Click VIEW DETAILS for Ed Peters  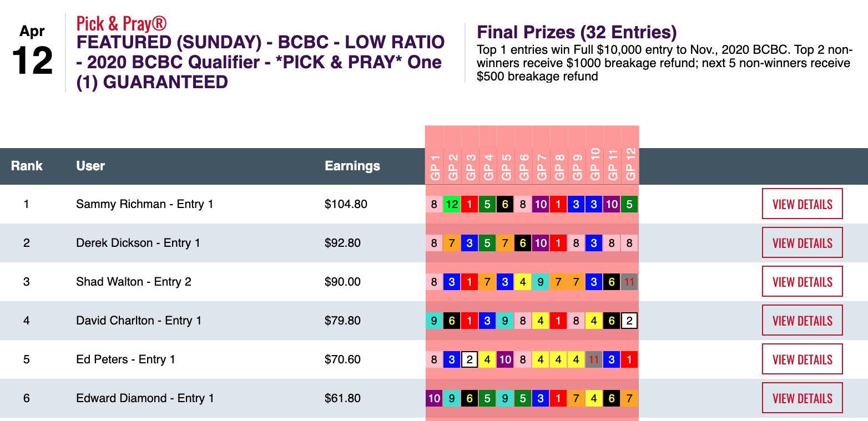(802, 359)
